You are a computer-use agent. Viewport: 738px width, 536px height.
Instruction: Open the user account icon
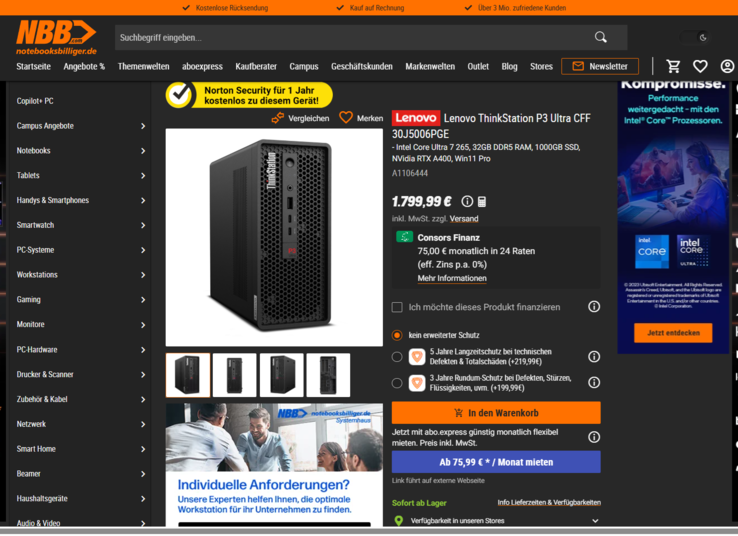point(727,66)
